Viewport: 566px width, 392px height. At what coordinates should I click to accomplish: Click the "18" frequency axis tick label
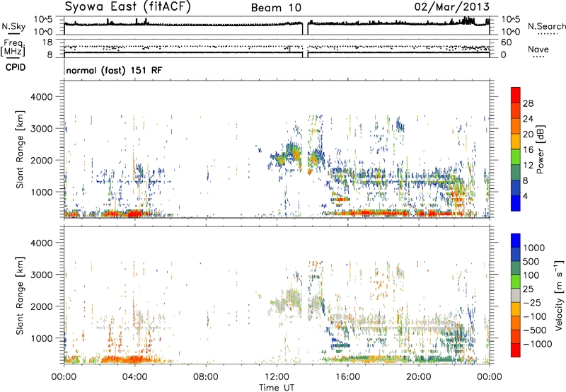[47, 42]
